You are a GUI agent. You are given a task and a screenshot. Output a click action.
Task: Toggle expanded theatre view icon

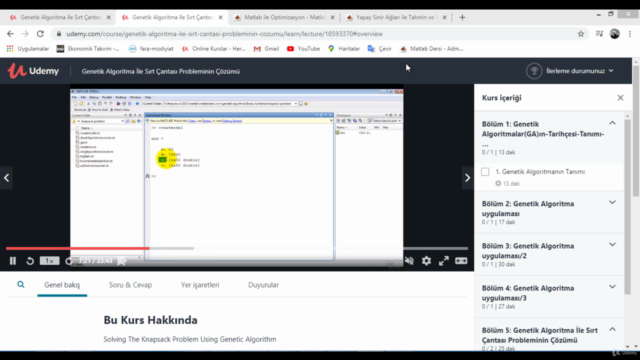461,261
